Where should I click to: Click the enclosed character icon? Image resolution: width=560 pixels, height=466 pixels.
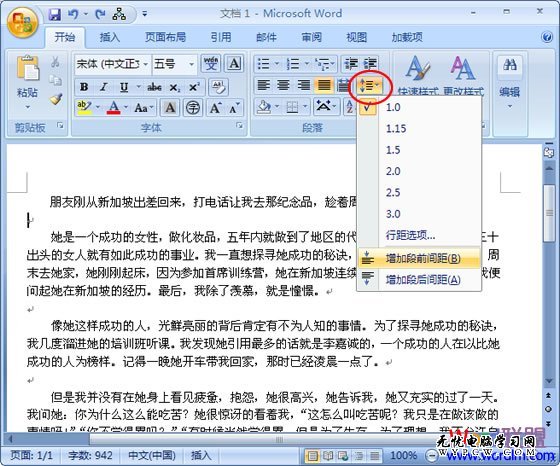click(x=193, y=107)
